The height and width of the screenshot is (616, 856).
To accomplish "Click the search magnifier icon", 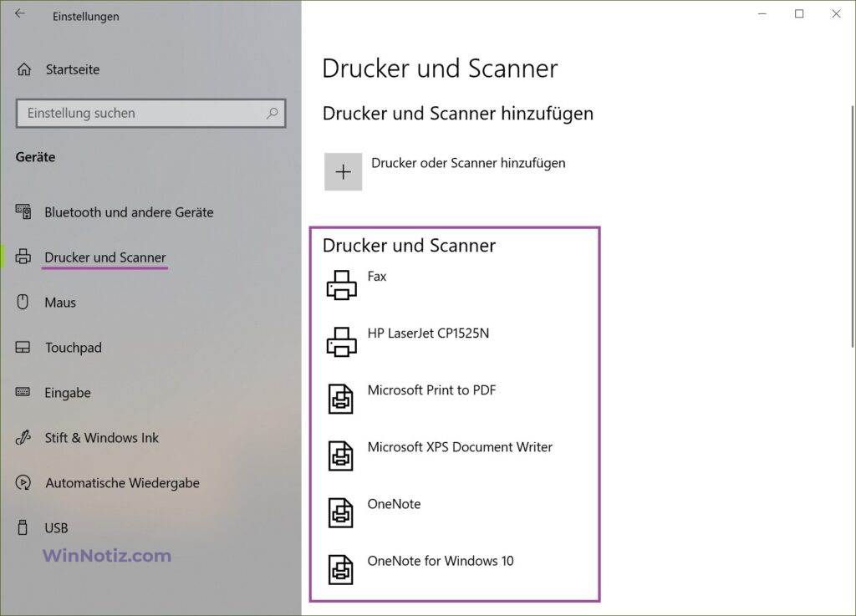I will click(272, 113).
